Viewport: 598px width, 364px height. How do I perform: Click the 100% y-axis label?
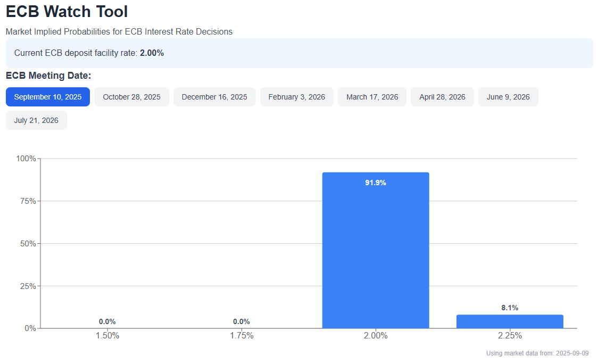[26, 159]
